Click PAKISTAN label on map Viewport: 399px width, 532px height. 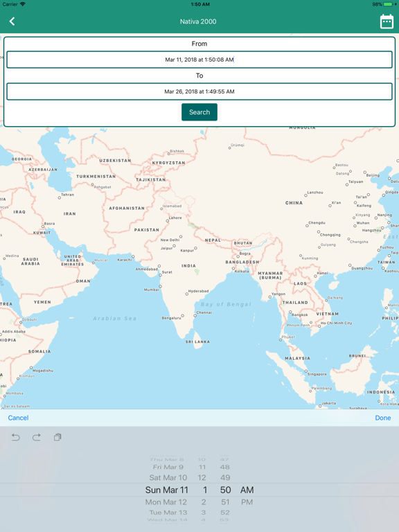point(147,230)
